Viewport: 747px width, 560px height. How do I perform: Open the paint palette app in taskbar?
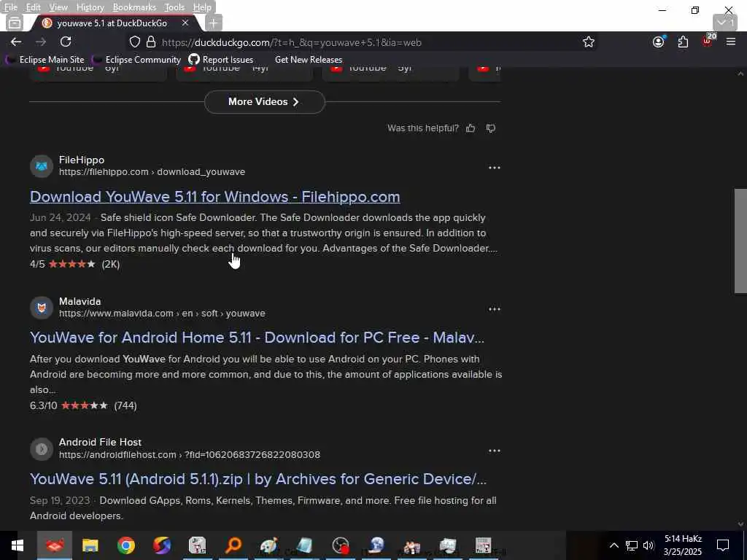tap(269, 545)
